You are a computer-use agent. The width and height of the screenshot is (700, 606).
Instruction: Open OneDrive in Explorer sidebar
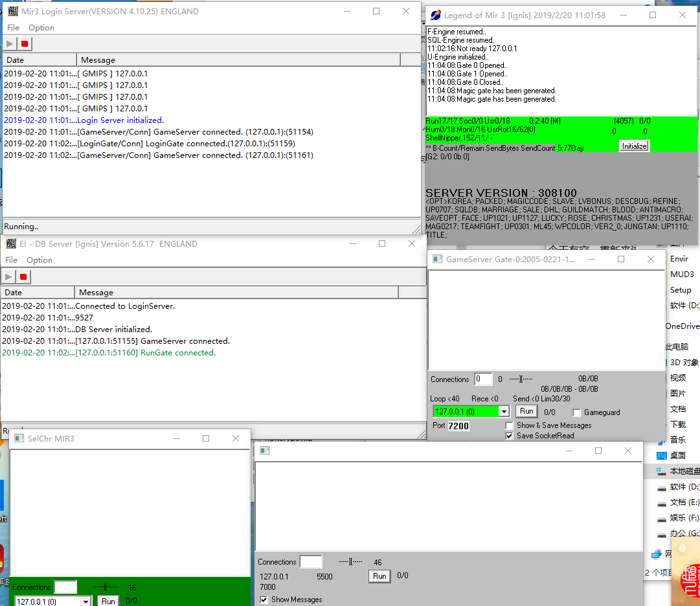[x=682, y=326]
